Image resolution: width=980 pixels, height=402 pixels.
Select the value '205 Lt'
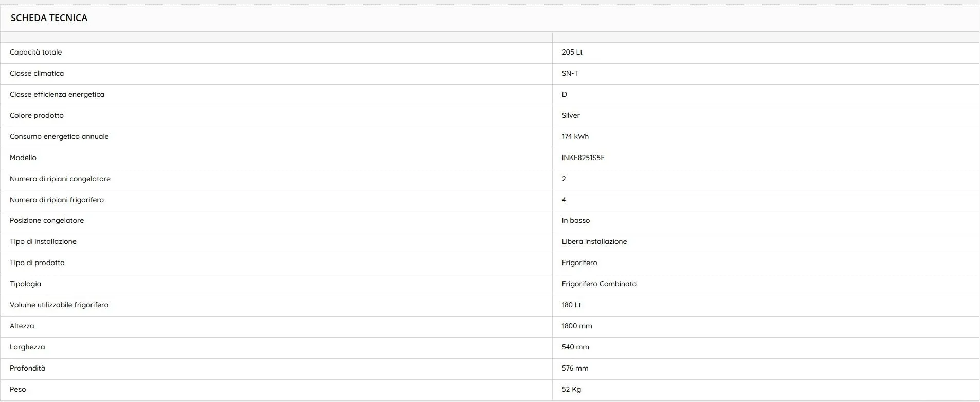pyautogui.click(x=572, y=52)
